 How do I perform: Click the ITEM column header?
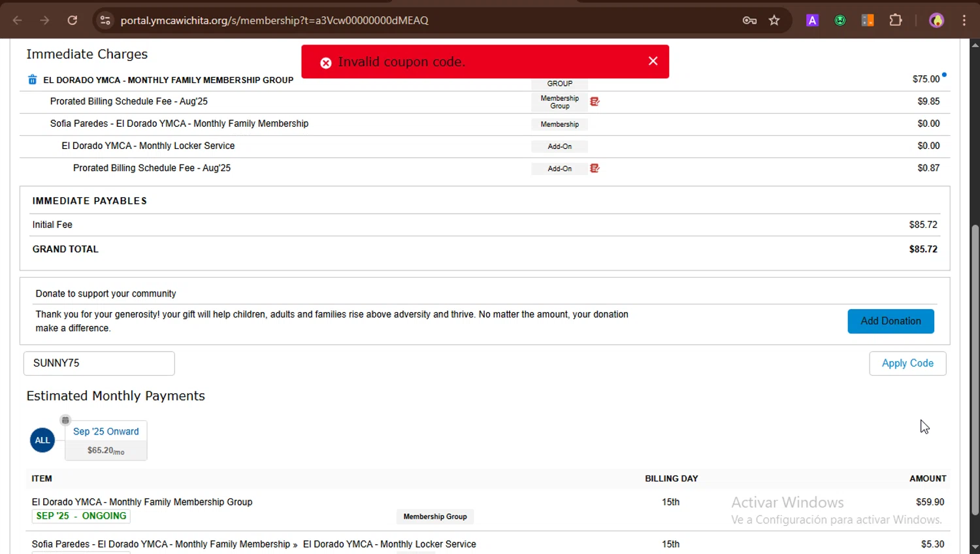point(42,479)
